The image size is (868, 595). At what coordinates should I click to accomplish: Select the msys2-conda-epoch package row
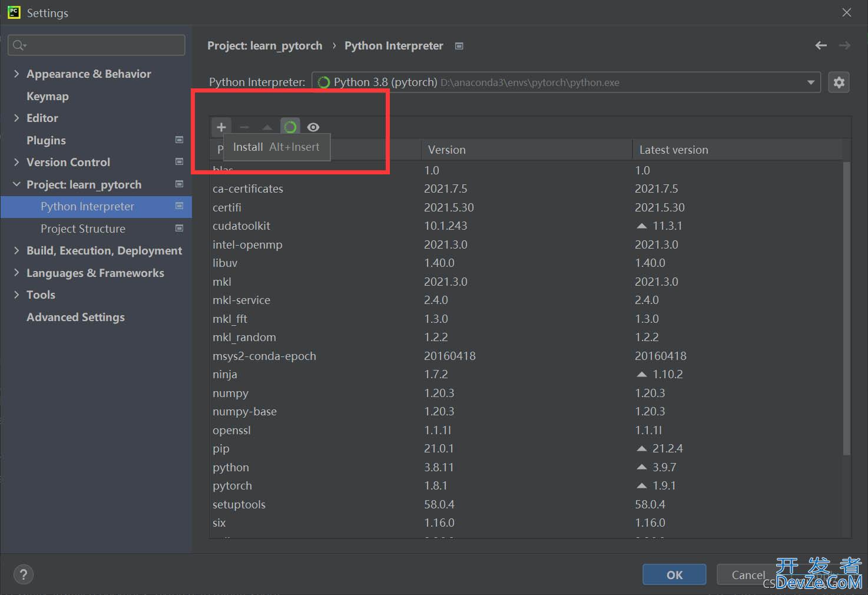[526, 356]
